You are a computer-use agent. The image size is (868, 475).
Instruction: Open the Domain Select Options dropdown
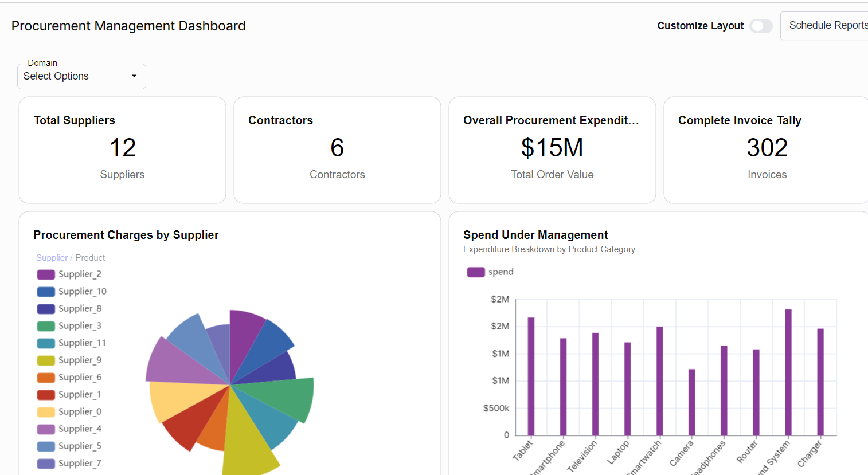click(x=81, y=76)
